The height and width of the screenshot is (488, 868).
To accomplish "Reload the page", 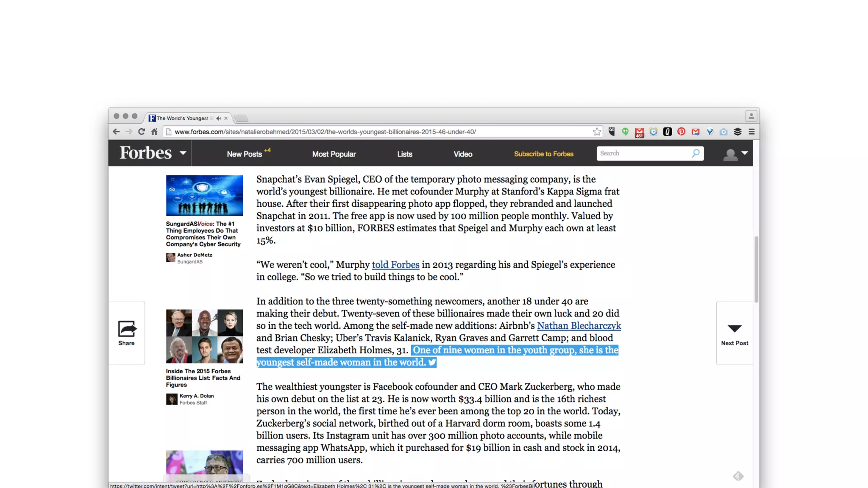I will click(142, 132).
